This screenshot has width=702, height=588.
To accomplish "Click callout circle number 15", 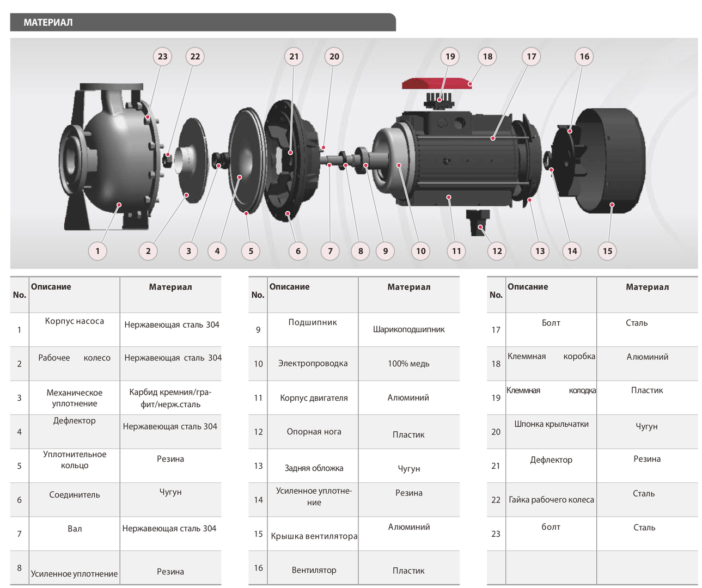I will (607, 251).
